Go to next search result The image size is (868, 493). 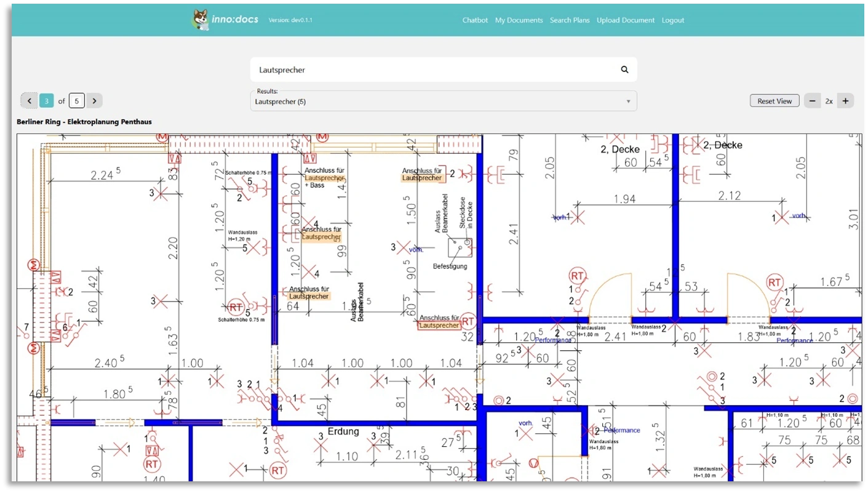point(94,101)
